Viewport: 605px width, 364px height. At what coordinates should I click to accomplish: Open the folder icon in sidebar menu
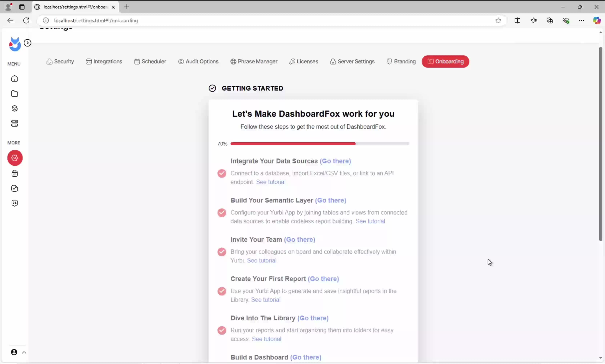point(15,94)
